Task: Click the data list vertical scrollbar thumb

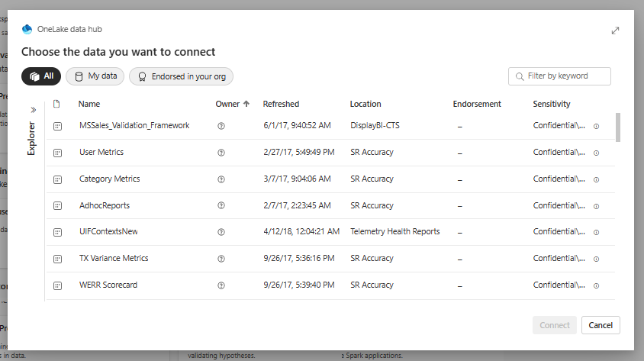Action: [x=618, y=127]
